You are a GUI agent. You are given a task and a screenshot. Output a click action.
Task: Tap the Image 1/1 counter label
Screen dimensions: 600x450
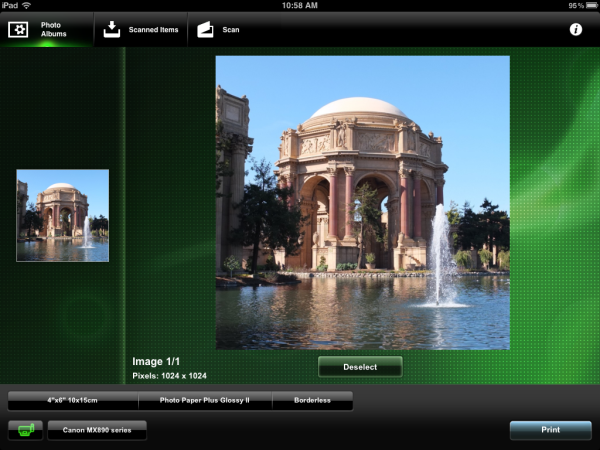(155, 361)
